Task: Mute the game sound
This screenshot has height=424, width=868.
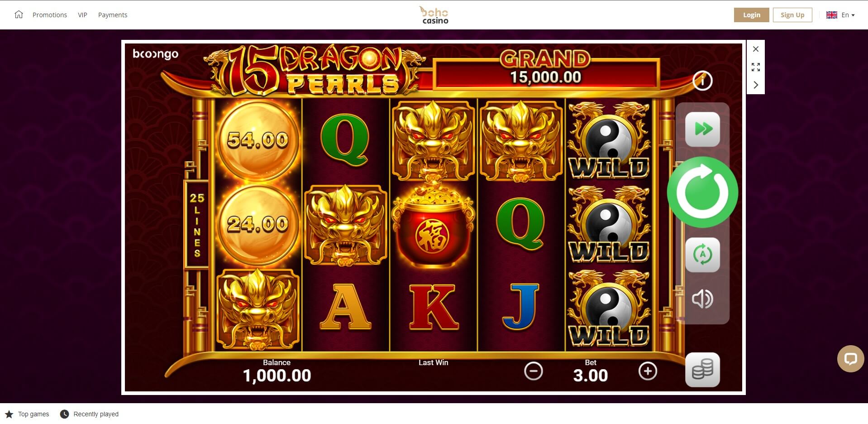Action: (x=702, y=299)
